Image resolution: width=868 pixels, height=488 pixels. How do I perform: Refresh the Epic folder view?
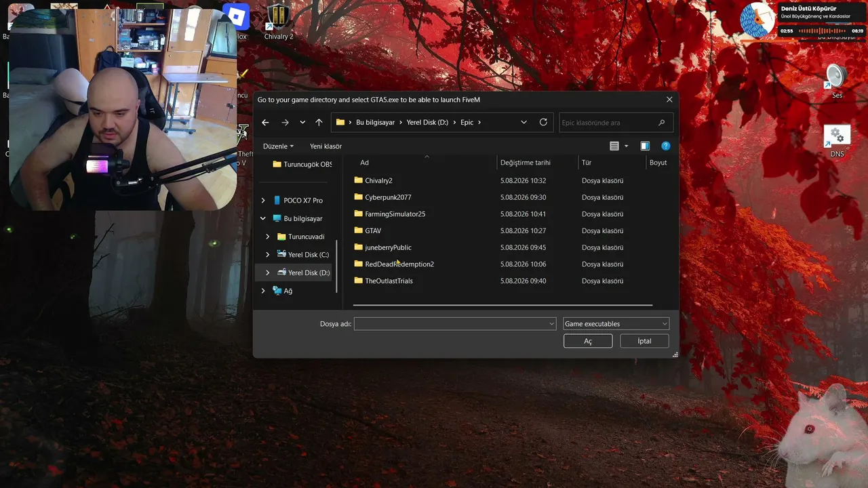pyautogui.click(x=543, y=123)
